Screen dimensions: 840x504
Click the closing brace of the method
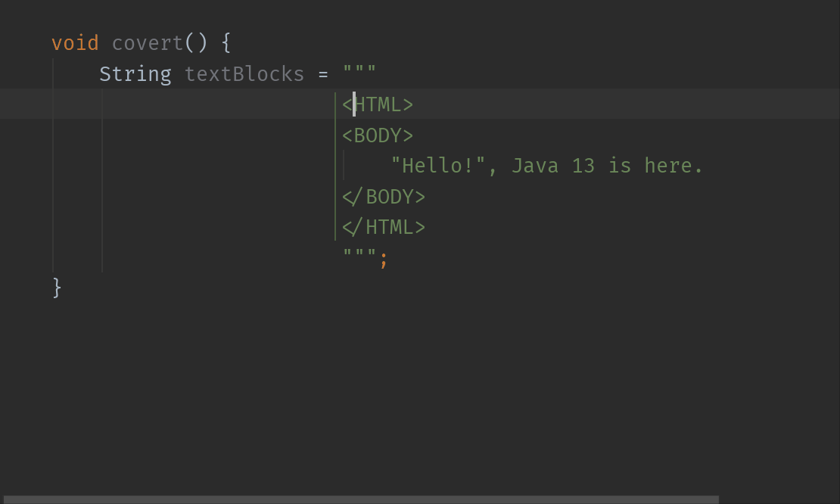click(56, 288)
